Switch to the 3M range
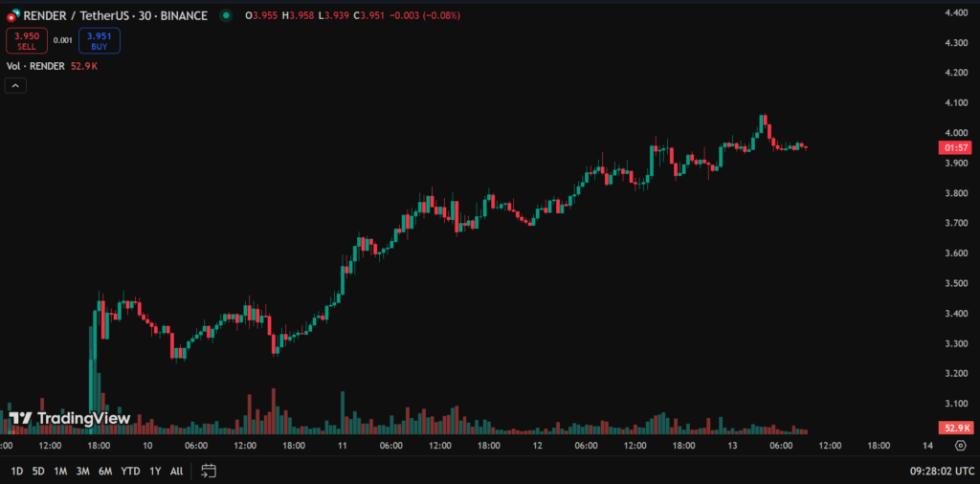 click(82, 471)
